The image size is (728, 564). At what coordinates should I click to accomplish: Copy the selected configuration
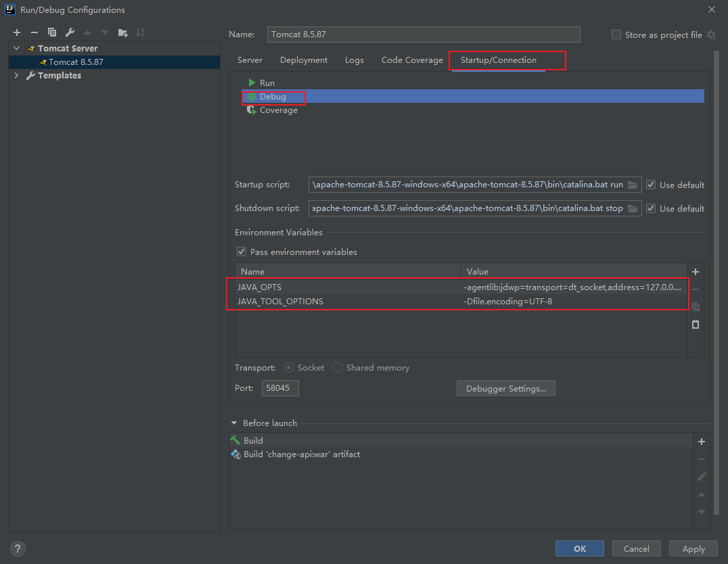[x=52, y=32]
